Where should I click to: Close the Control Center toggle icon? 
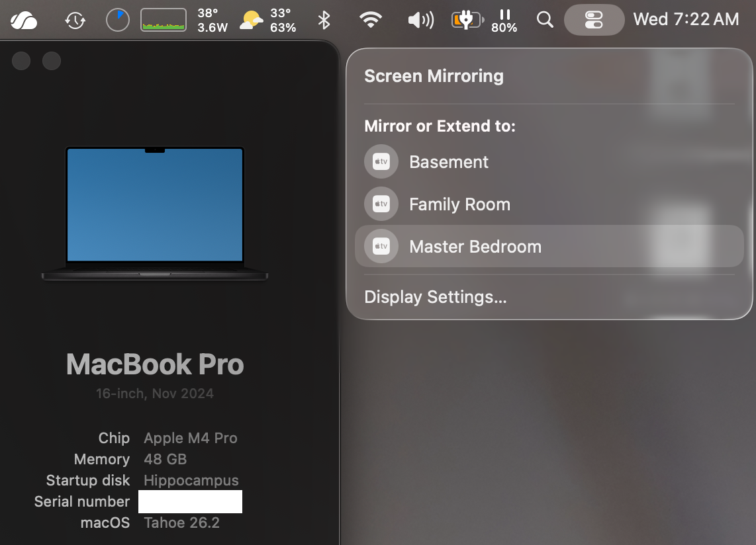pyautogui.click(x=594, y=21)
